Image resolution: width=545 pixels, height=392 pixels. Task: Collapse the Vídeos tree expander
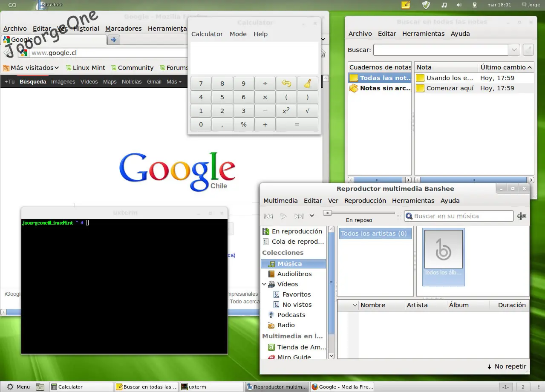tap(264, 284)
